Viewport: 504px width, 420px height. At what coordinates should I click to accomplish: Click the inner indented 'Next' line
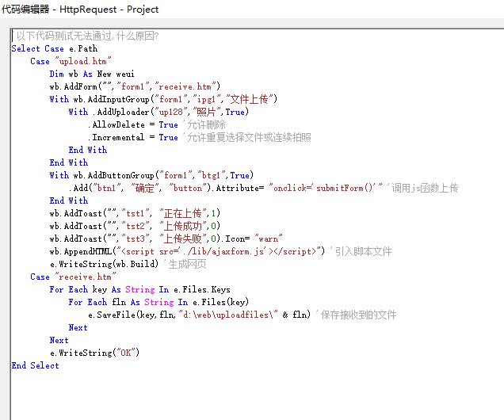(78, 327)
